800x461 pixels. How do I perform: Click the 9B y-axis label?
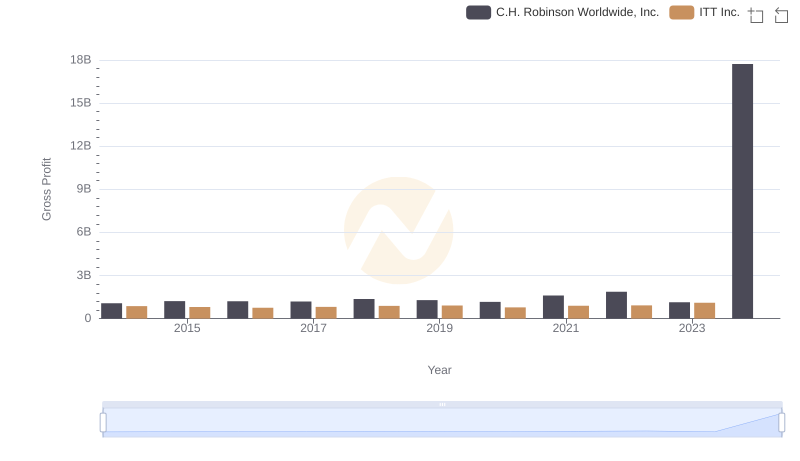(x=84, y=189)
